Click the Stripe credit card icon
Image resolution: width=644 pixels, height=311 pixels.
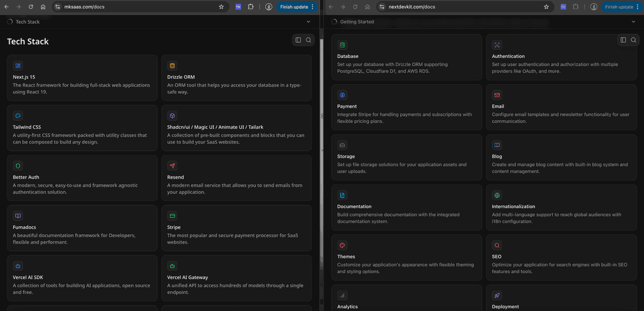coord(172,216)
